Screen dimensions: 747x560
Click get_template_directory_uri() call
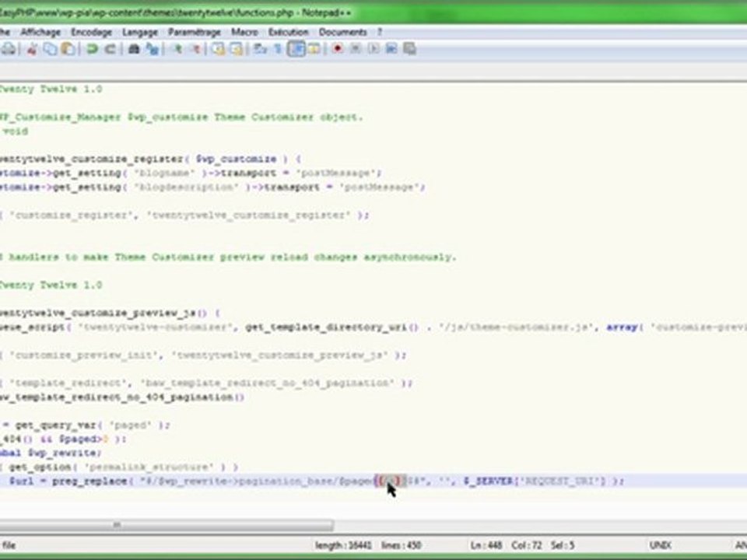point(332,327)
